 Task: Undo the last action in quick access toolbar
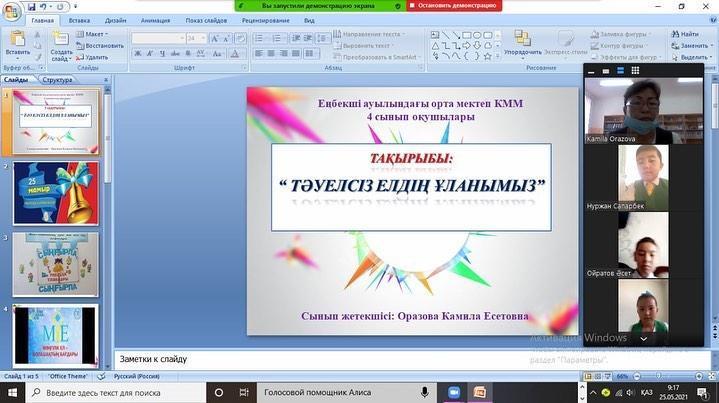45,5
